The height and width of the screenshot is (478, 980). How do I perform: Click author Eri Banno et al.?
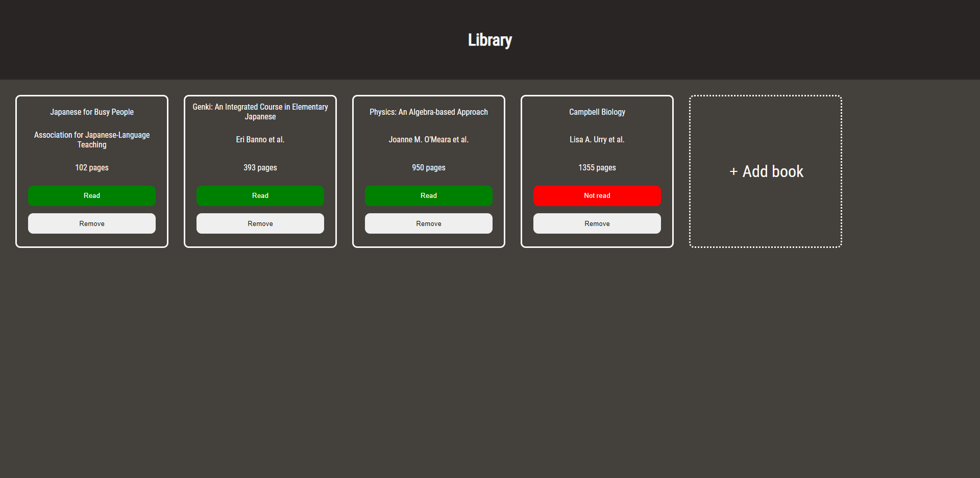coord(260,139)
